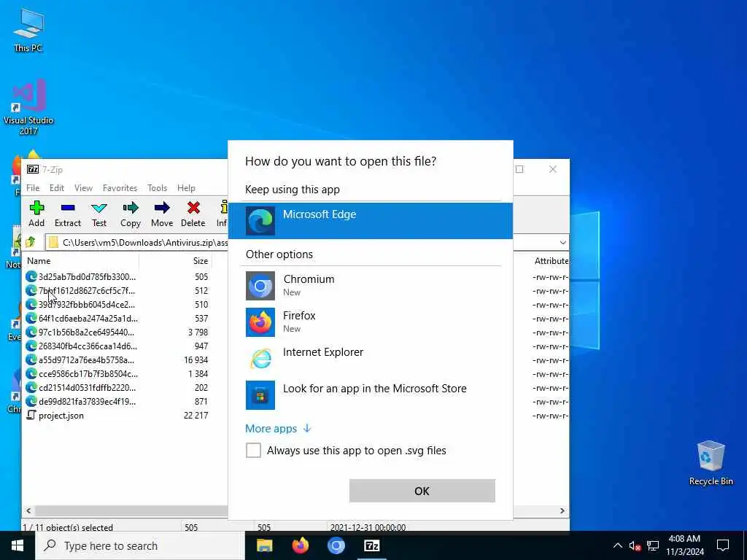Select file 268340fb4cc366caa14d6...
Screen dimensions: 747x560
(88, 346)
